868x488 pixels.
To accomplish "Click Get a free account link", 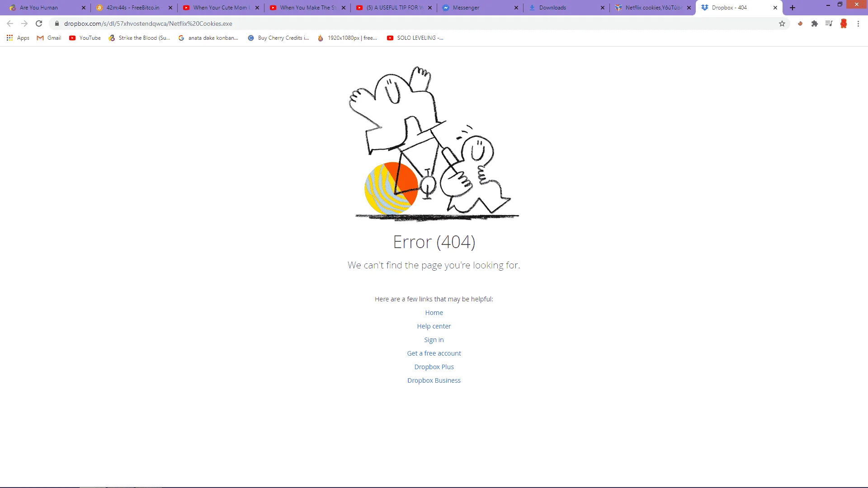I will coord(434,353).
